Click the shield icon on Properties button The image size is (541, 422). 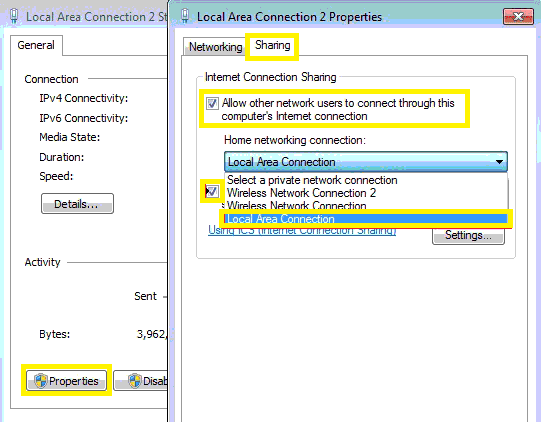(x=41, y=381)
